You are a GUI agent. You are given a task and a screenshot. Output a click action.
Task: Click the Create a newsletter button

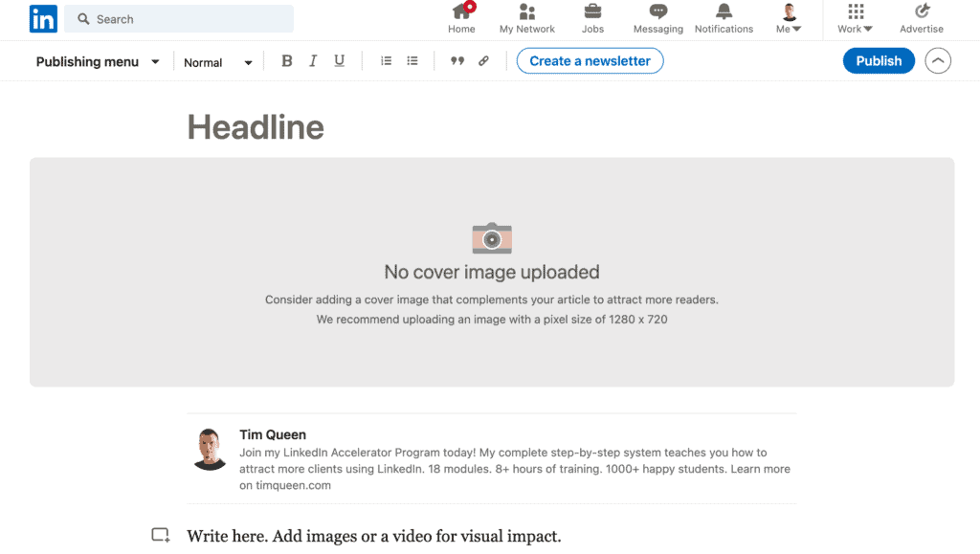pos(590,61)
